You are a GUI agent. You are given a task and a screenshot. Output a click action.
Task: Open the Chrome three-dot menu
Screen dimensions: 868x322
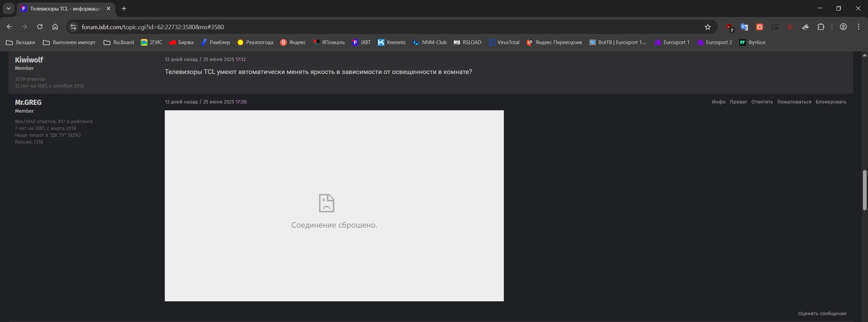tap(859, 27)
